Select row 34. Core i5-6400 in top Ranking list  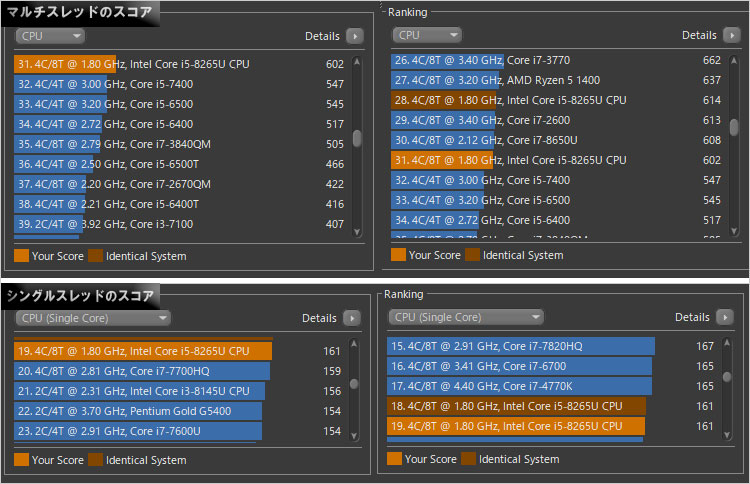(556, 220)
